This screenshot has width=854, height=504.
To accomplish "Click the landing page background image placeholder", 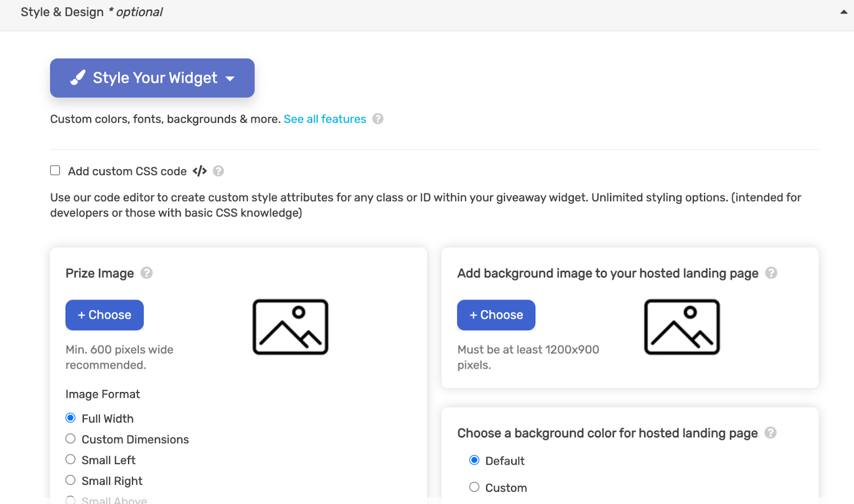I will pyautogui.click(x=682, y=327).
